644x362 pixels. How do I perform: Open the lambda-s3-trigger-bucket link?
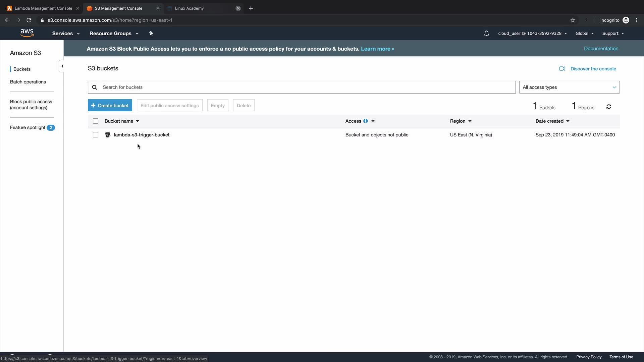[x=142, y=135]
